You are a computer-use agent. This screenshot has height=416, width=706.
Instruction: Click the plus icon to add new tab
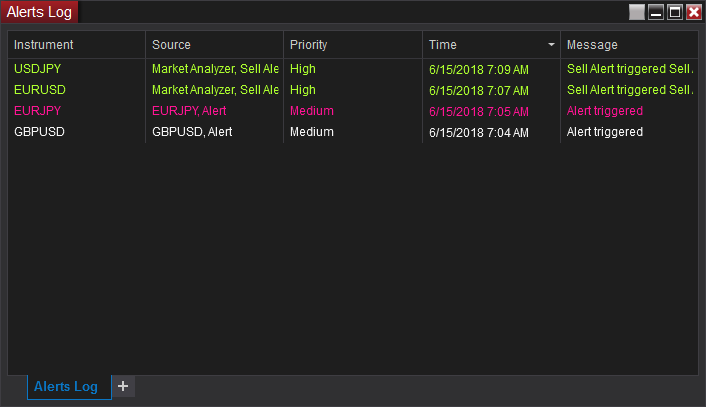click(122, 386)
